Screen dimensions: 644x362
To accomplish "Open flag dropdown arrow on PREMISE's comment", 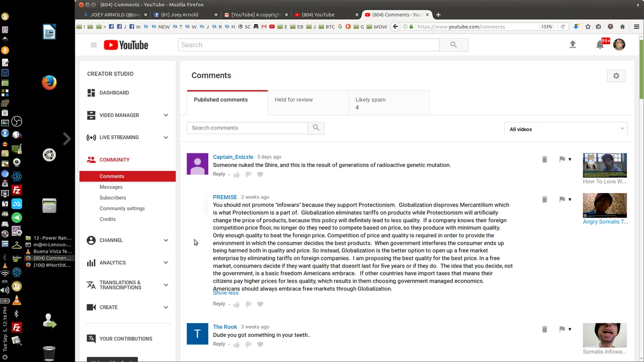I will (x=570, y=200).
